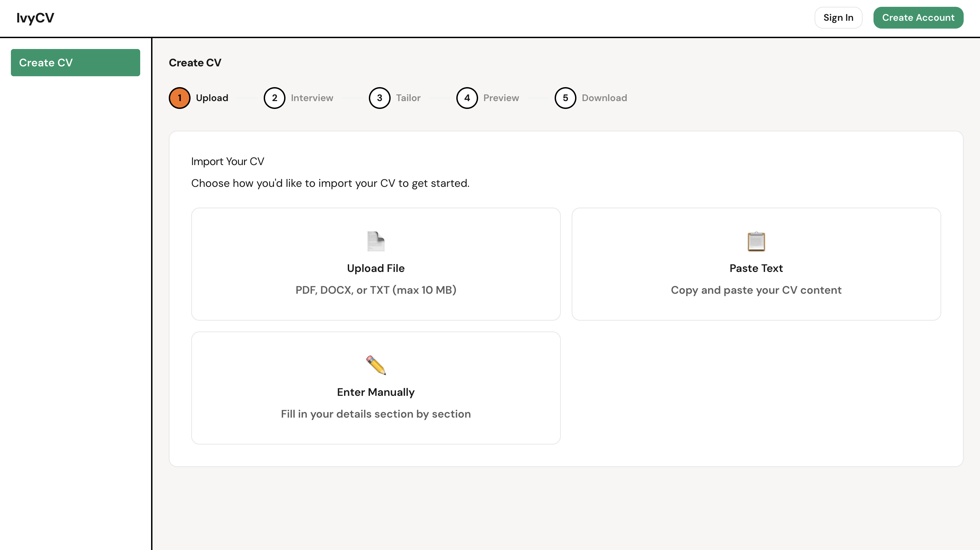Click the Interview step label

coord(312,98)
